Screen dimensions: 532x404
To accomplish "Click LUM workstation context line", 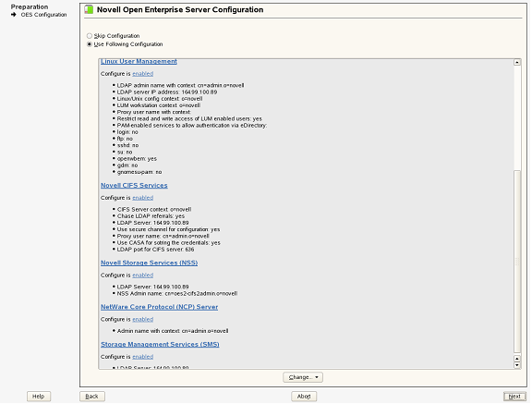I will [x=159, y=105].
